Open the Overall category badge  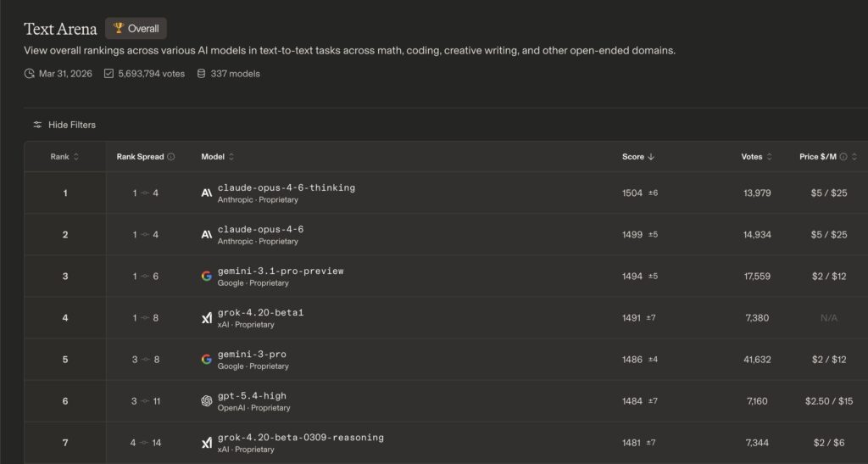tap(136, 29)
